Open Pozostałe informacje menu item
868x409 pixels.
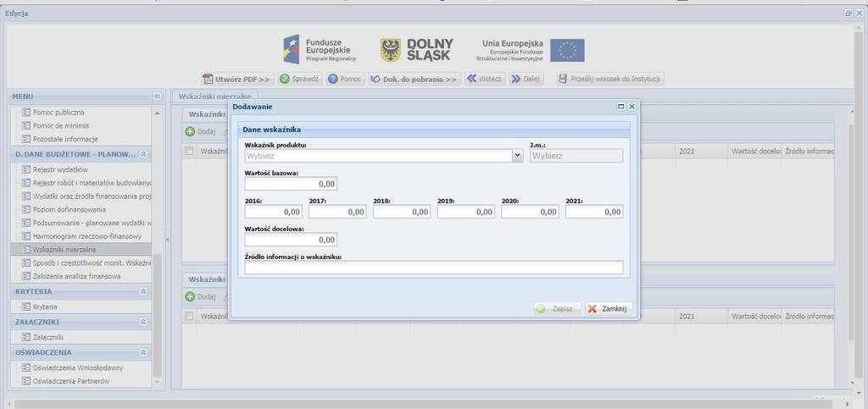click(64, 139)
